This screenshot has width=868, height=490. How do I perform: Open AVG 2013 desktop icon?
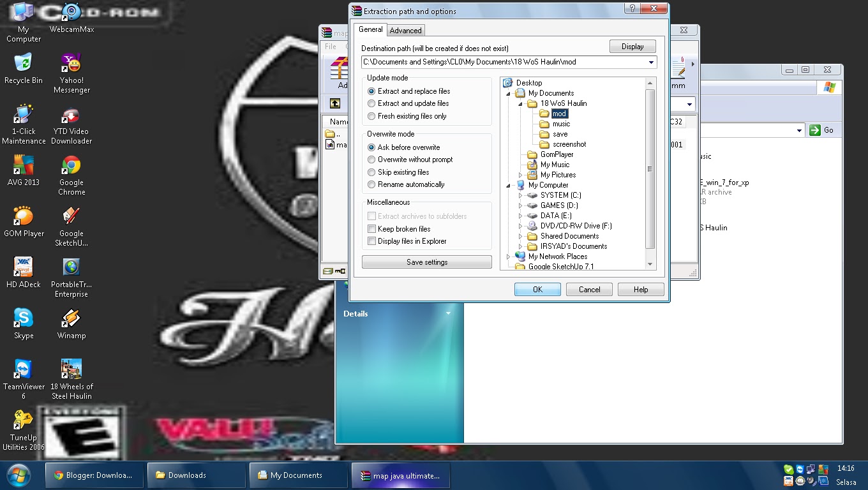pos(24,170)
